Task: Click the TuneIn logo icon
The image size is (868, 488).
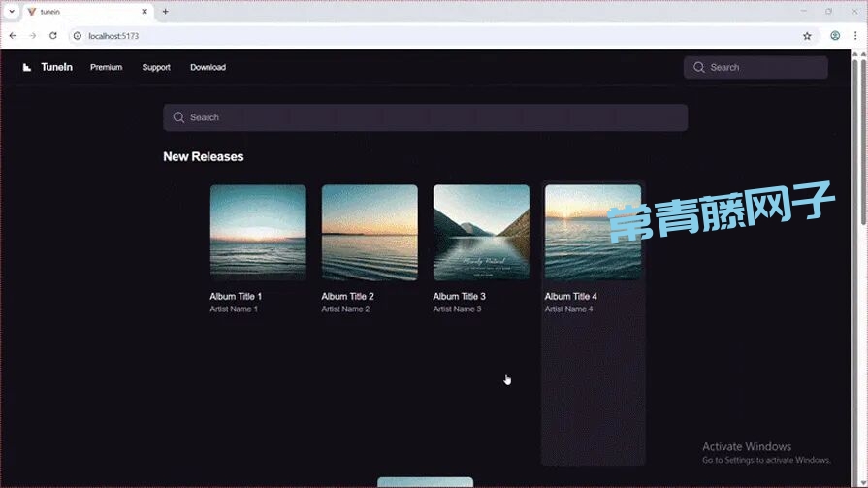Action: (28, 67)
